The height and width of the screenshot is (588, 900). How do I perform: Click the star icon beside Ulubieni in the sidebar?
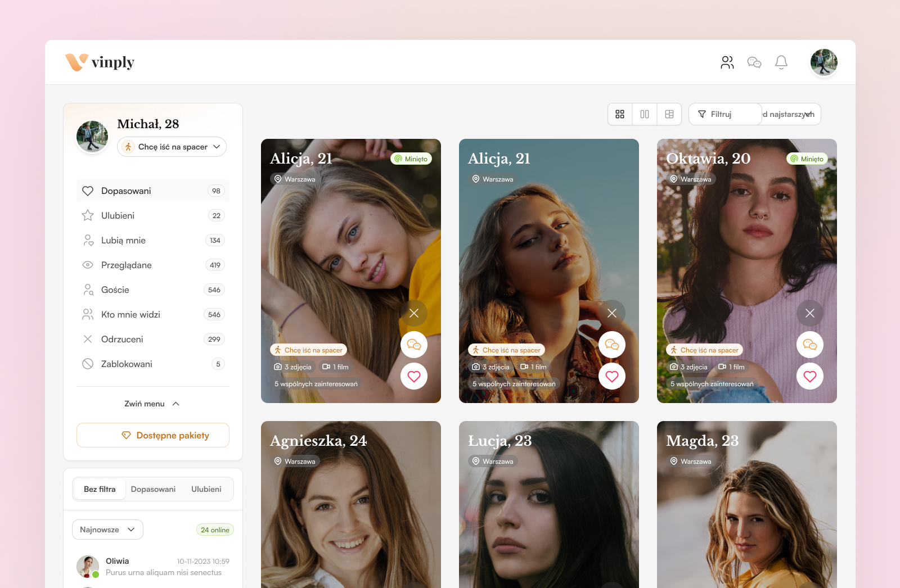click(88, 215)
